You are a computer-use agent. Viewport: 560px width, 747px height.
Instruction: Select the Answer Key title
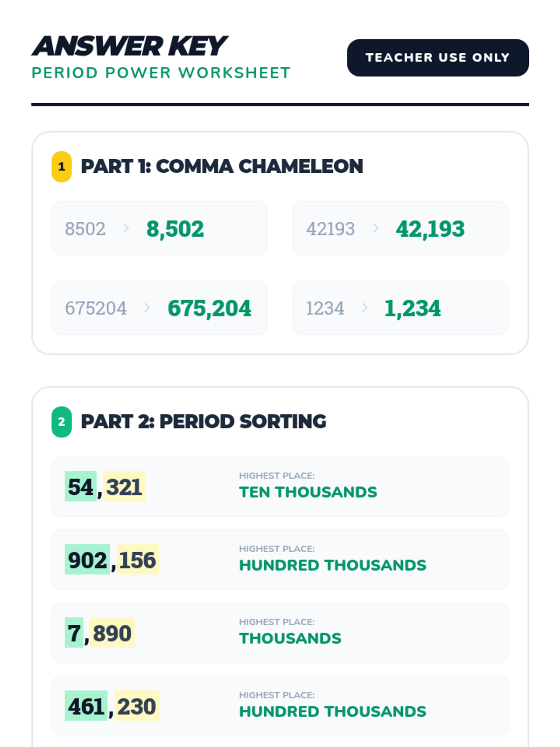coord(129,46)
